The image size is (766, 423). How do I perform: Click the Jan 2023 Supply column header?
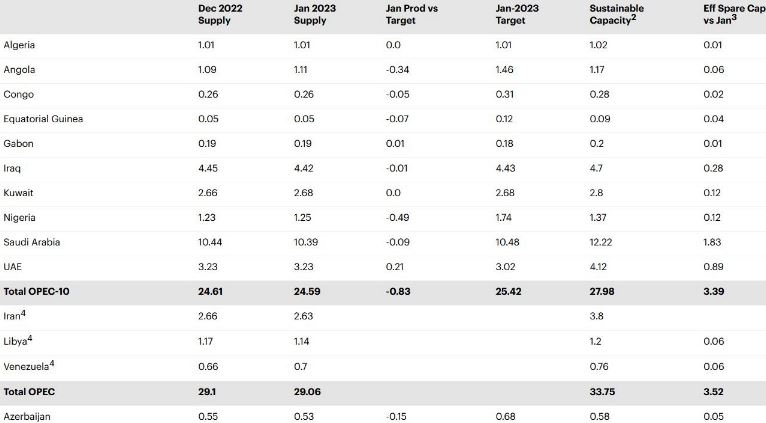[x=315, y=15]
